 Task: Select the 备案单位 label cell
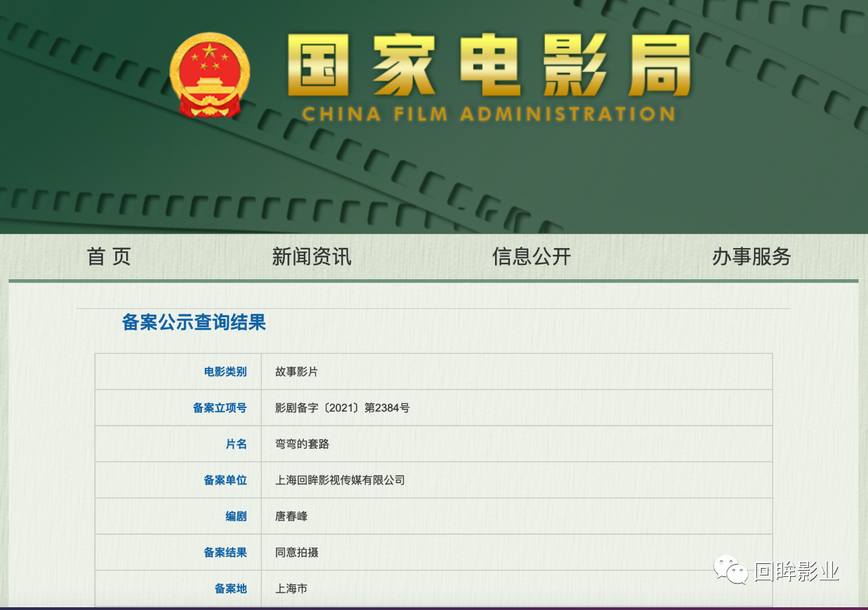coord(178,480)
